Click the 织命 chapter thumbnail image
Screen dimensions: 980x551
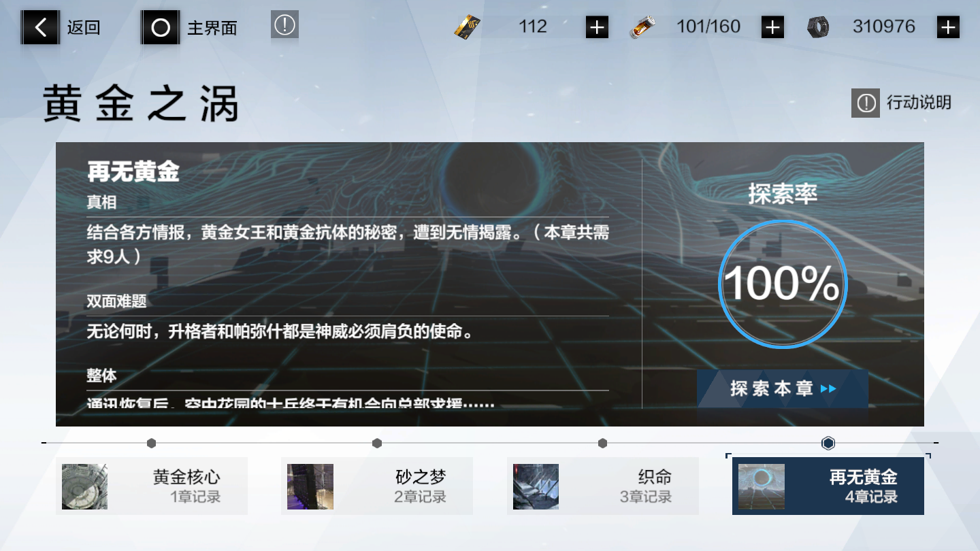[x=536, y=486]
